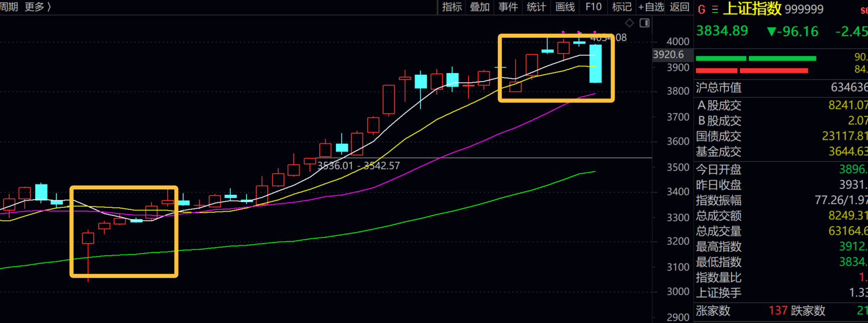Open the 周期 period selector

(9, 7)
